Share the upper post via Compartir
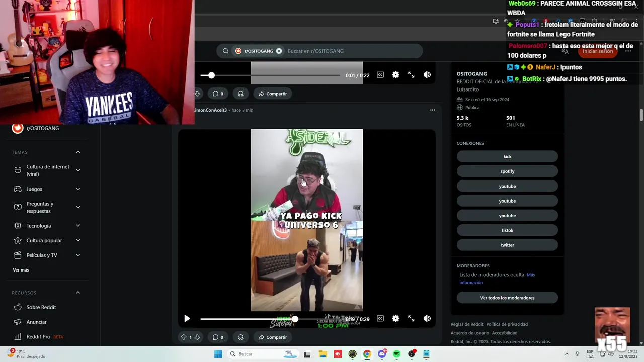This screenshot has width=644, height=362. 272,94
